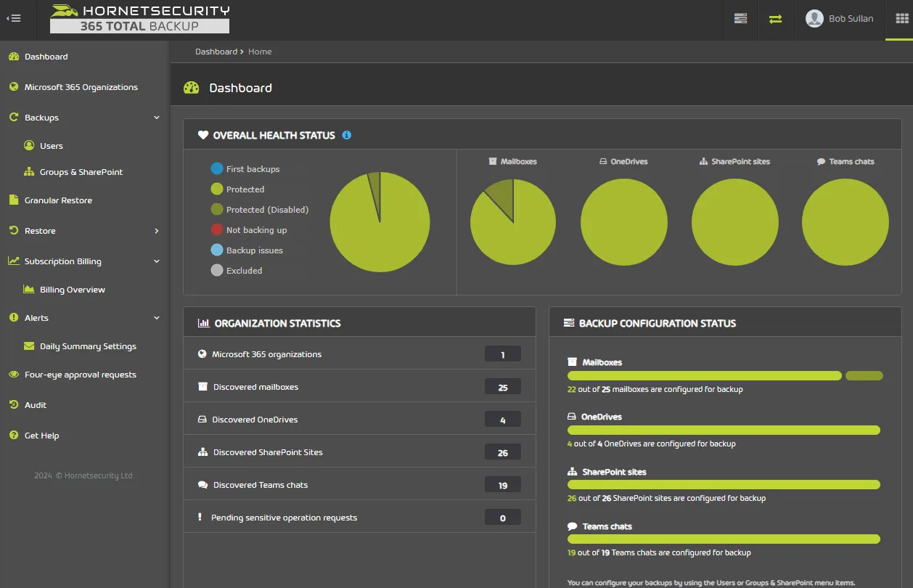Click the Four-eye approval eye icon
This screenshot has width=913, height=588.
13,375
